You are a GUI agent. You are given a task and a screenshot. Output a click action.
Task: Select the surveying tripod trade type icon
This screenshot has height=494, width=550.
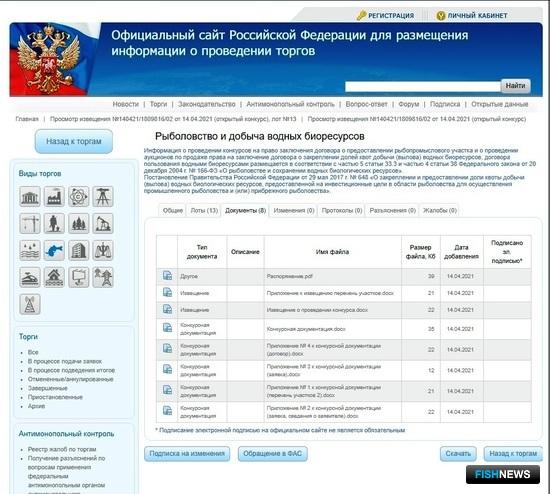(x=103, y=196)
